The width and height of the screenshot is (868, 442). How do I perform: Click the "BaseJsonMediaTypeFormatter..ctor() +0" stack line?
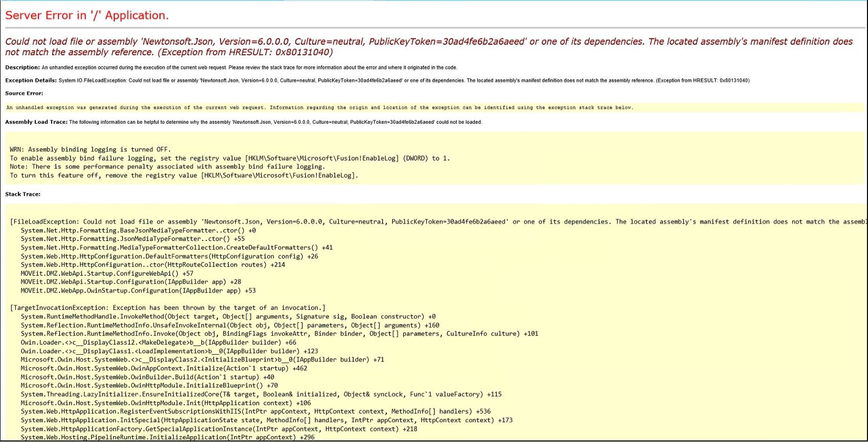click(x=138, y=230)
